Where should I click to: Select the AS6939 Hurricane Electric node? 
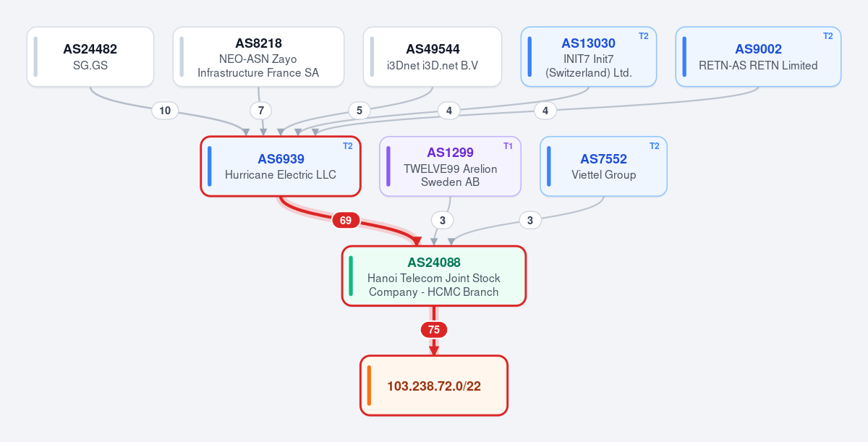click(x=281, y=166)
